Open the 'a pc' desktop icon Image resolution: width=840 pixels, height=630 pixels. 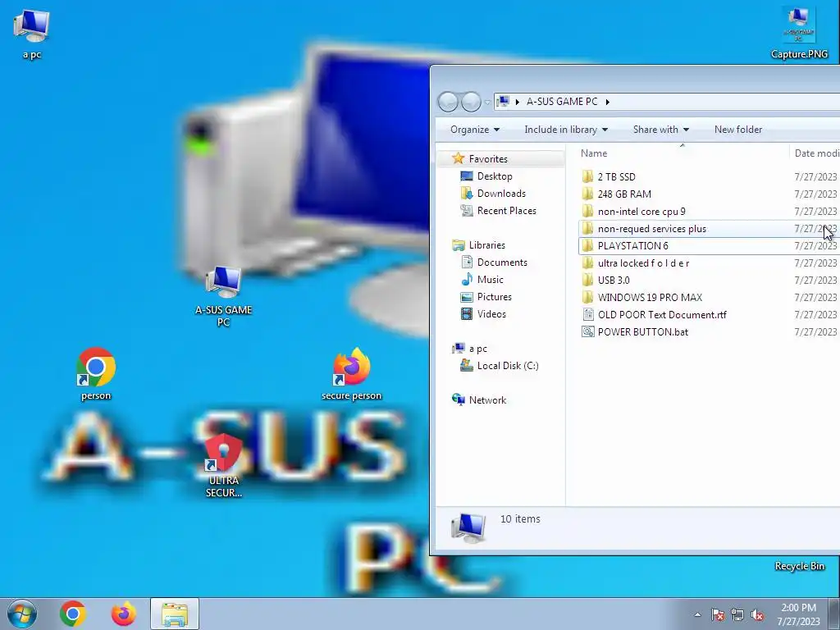(32, 33)
